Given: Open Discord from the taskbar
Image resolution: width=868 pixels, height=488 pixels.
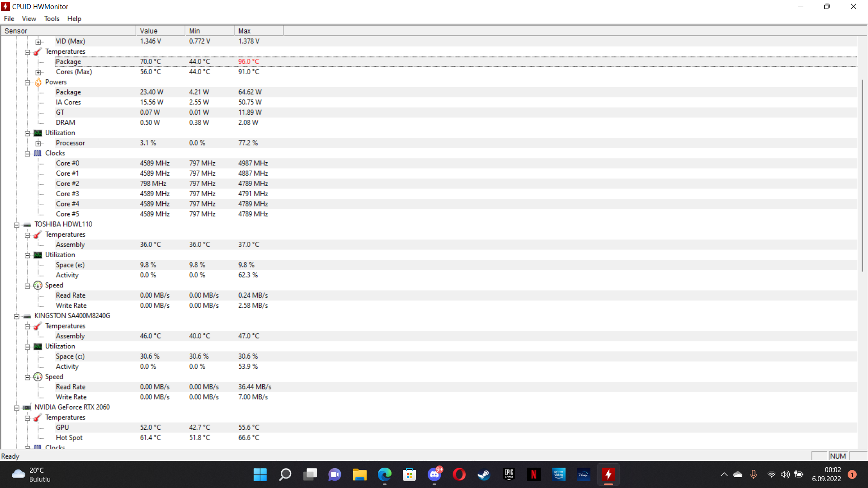Looking at the screenshot, I should pyautogui.click(x=434, y=474).
